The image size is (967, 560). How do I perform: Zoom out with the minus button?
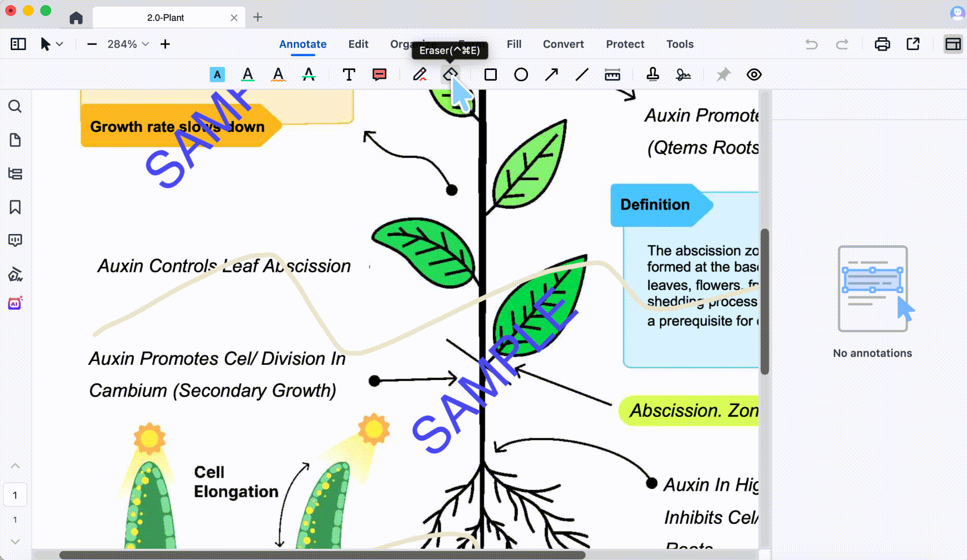coord(92,44)
